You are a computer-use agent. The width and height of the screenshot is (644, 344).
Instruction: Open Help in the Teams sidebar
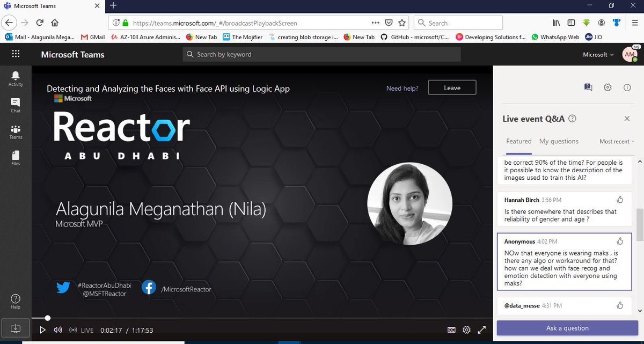point(16,302)
